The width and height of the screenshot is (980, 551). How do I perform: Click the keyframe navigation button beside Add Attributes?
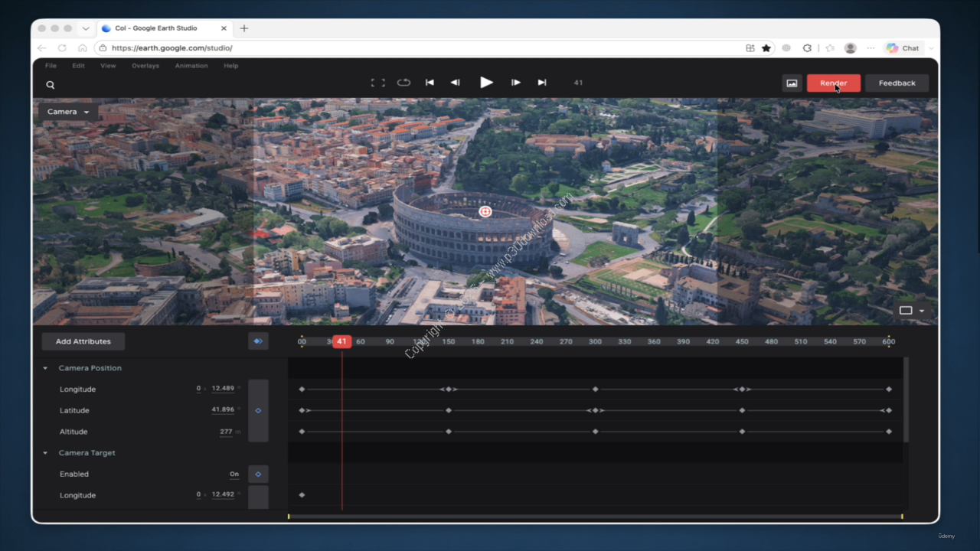tap(258, 341)
